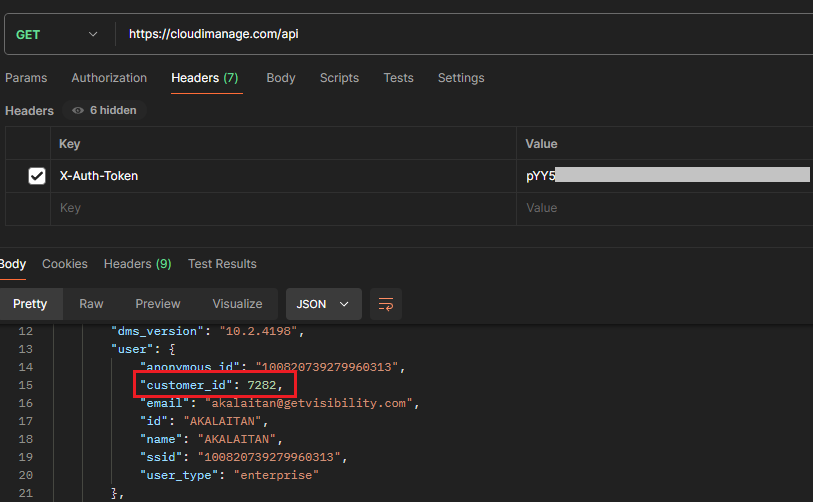Open the Authorization tab
Screen dimensions: 813x502
point(109,78)
